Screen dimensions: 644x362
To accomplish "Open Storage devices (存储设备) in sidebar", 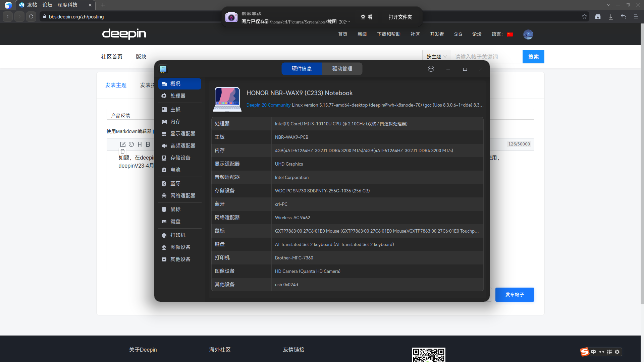I will pyautogui.click(x=180, y=158).
